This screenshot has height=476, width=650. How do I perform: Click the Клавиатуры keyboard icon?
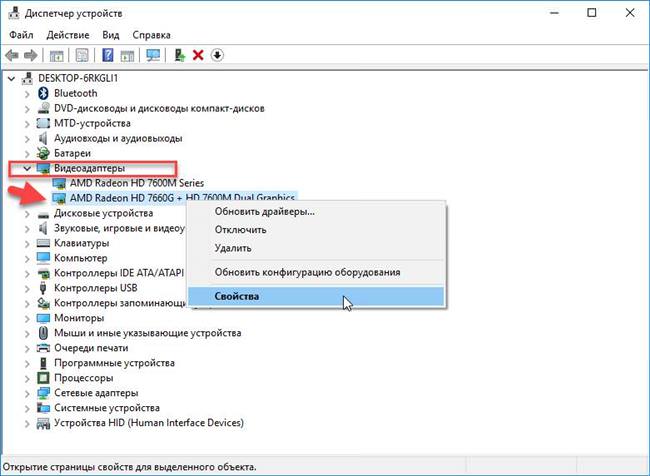pos(43,243)
